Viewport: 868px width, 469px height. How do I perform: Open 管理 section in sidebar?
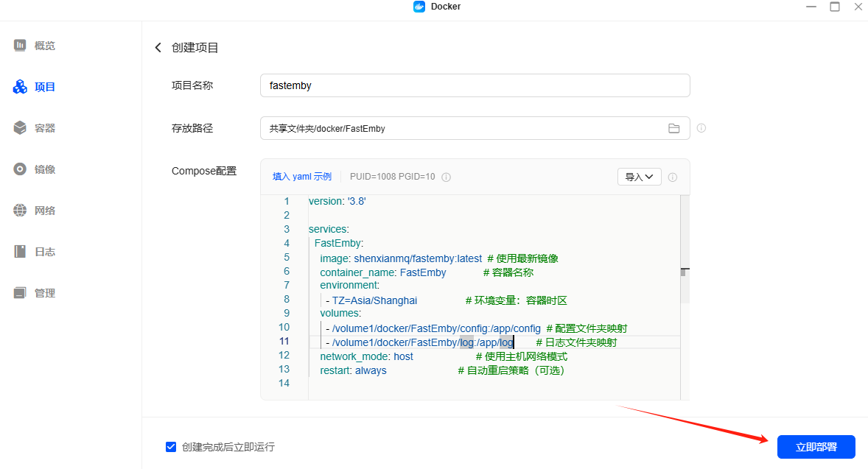click(x=44, y=292)
